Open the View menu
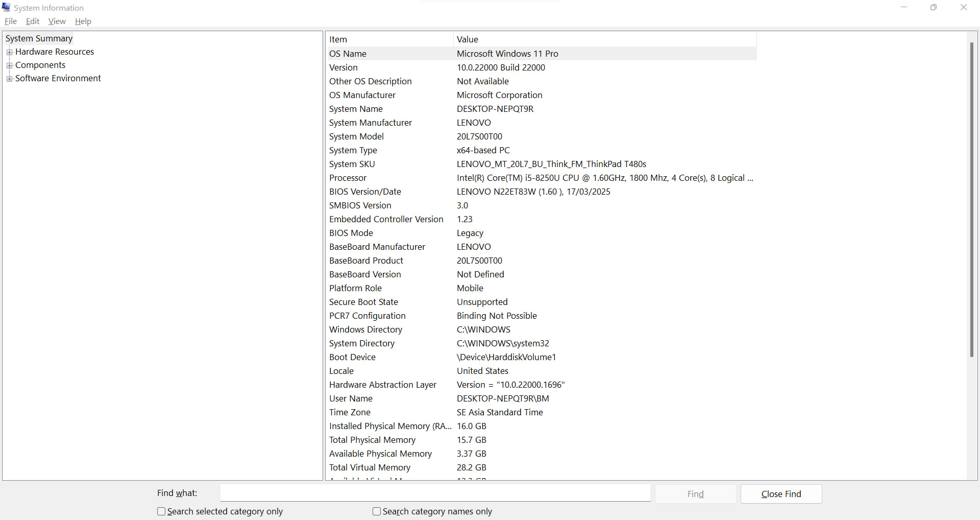This screenshot has height=520, width=980. [x=57, y=21]
